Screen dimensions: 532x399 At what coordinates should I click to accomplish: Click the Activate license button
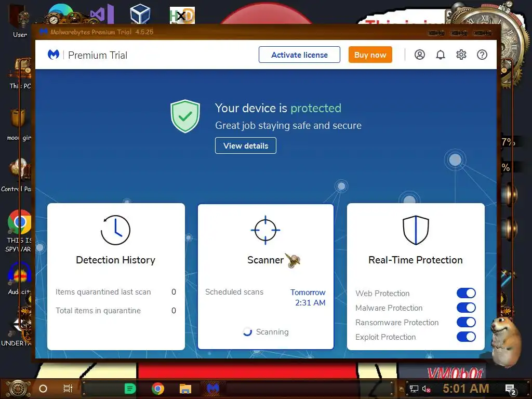point(299,55)
